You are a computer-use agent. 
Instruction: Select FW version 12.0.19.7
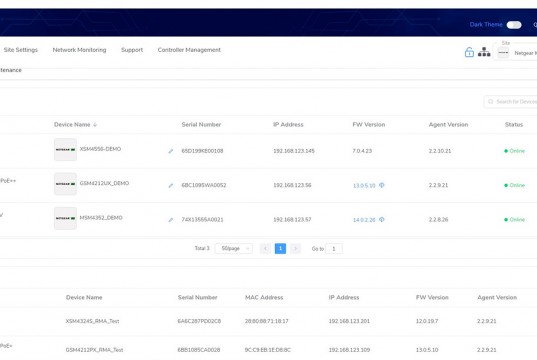(x=427, y=321)
